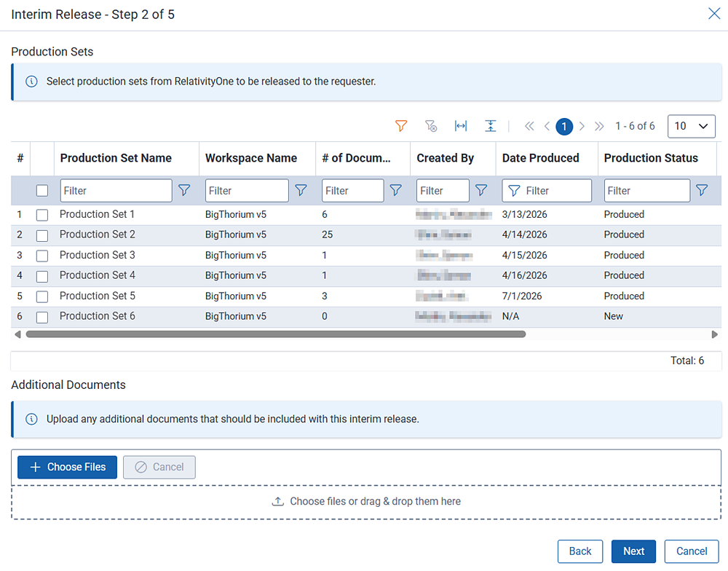Click the 'New' production status cell

point(613,316)
